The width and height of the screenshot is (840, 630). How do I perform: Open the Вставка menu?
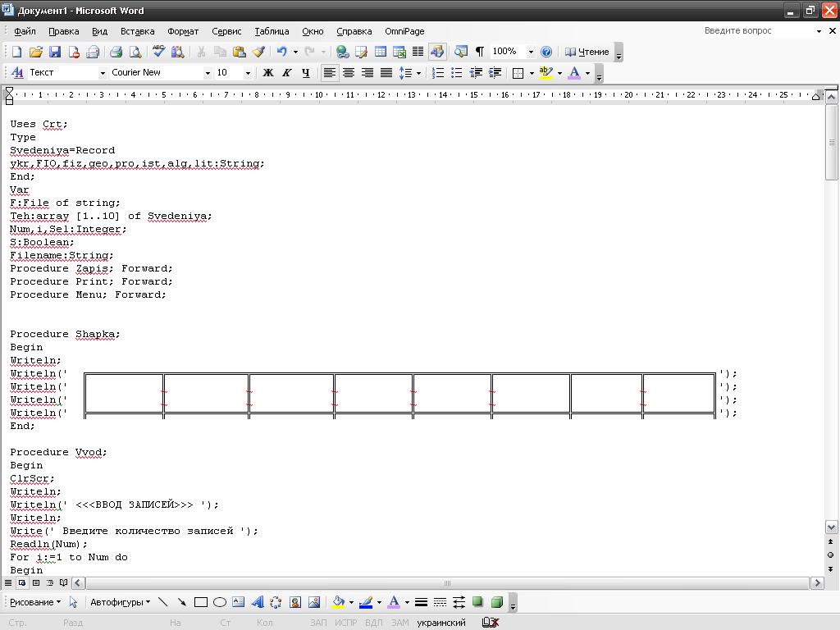[137, 31]
